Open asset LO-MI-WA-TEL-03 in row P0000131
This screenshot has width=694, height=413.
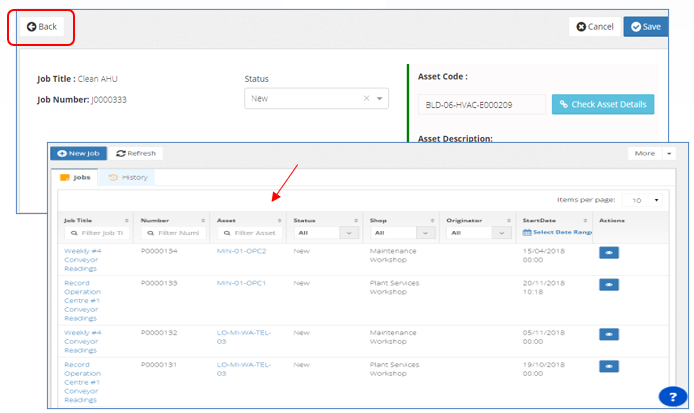[x=244, y=369]
